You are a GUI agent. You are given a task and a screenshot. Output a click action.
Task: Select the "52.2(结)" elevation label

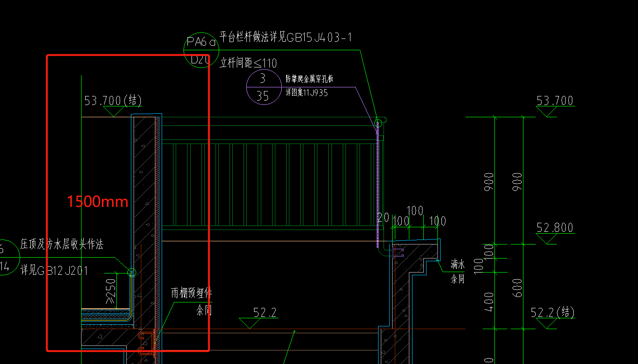552,312
